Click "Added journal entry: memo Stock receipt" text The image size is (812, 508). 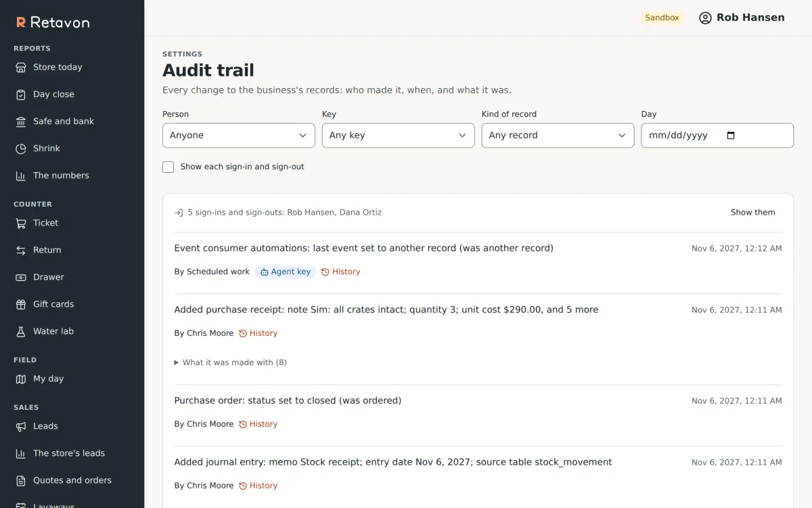(267, 462)
